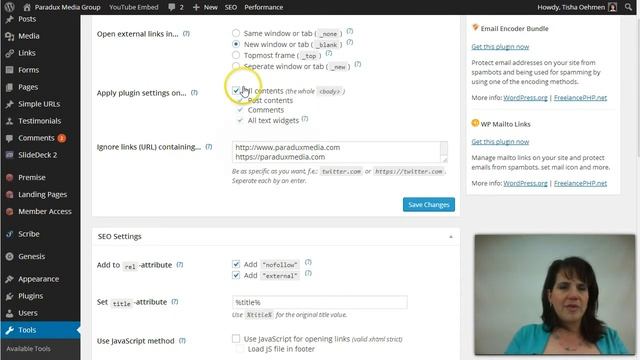This screenshot has width=640, height=360.
Task: Click the Appearance brush icon
Action: tap(9, 279)
